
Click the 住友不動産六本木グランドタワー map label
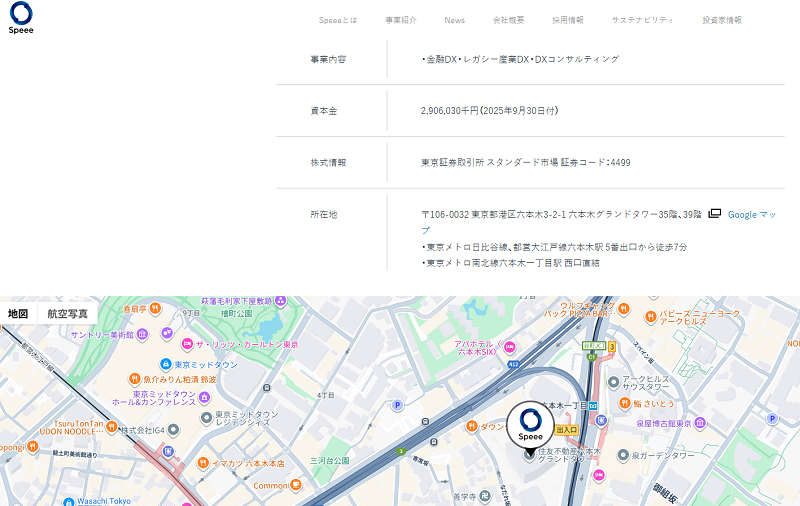(569, 455)
